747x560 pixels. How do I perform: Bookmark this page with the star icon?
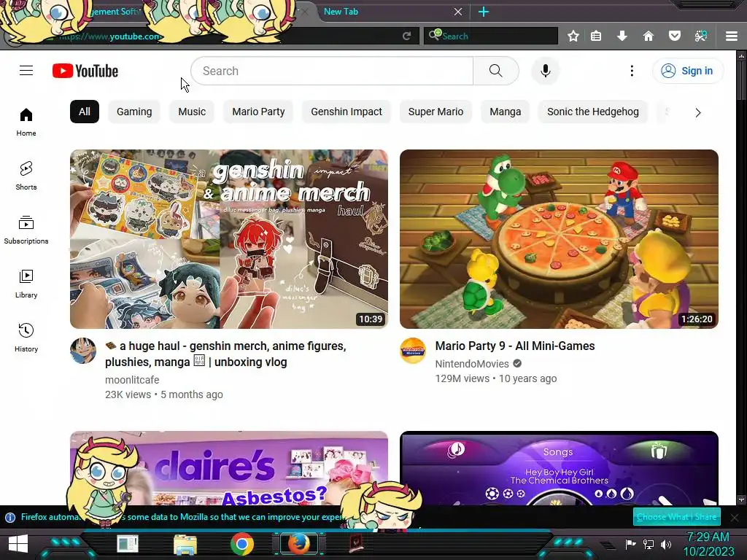pos(573,36)
